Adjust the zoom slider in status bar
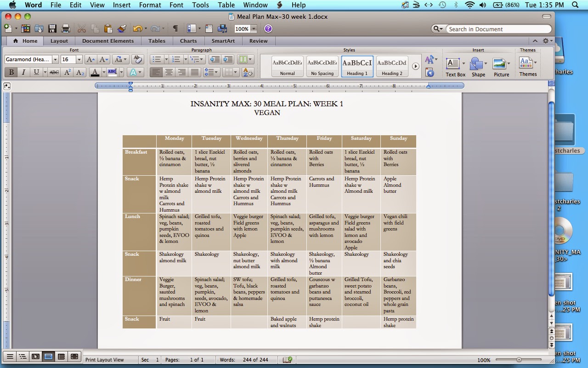 (519, 360)
